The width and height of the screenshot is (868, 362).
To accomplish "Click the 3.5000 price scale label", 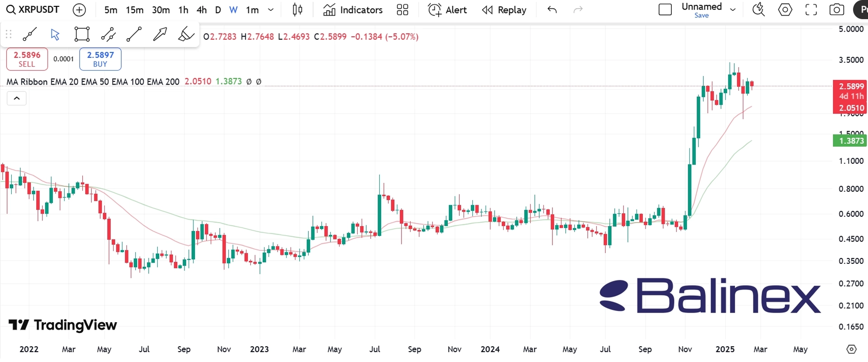I will (x=851, y=60).
